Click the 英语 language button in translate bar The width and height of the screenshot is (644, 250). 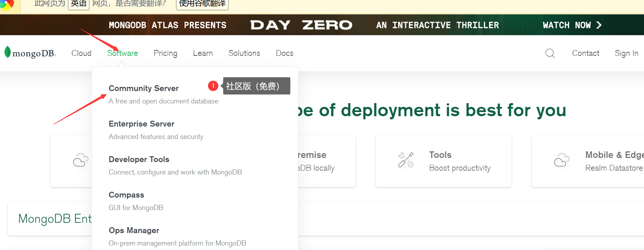coord(79,4)
